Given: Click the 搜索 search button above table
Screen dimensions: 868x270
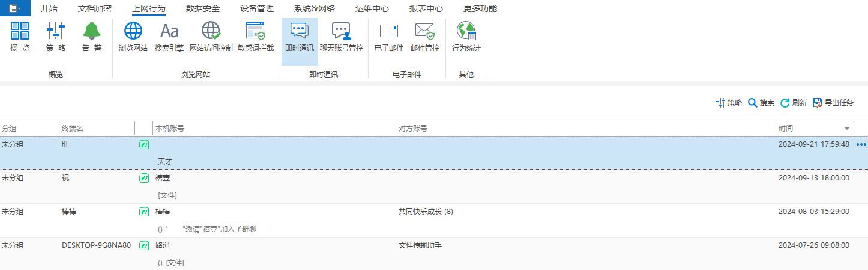Looking at the screenshot, I should pyautogui.click(x=761, y=103).
